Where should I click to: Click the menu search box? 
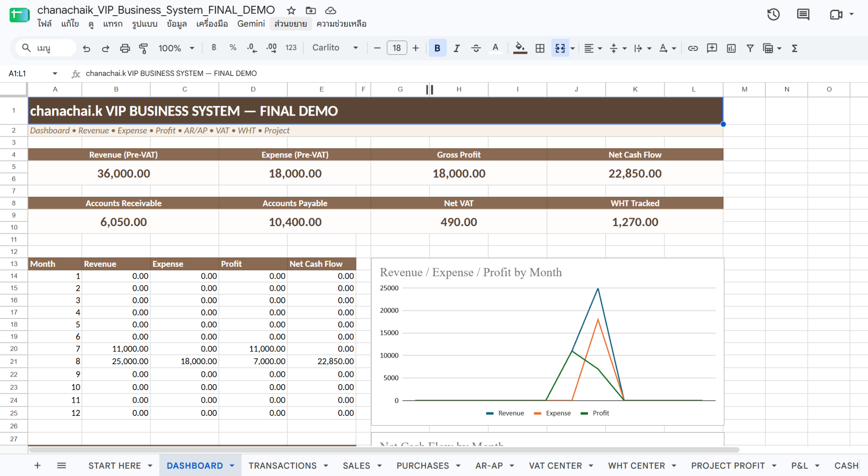point(46,48)
